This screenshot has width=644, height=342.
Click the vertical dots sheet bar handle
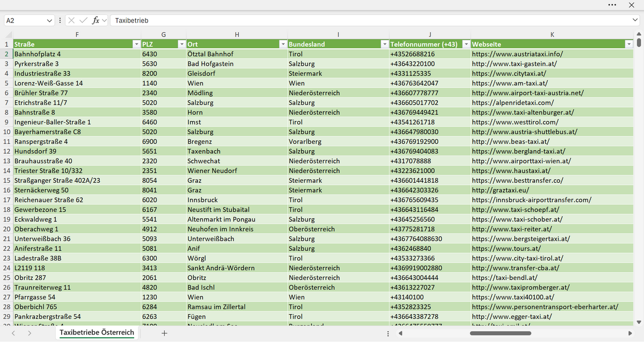pyautogui.click(x=388, y=333)
